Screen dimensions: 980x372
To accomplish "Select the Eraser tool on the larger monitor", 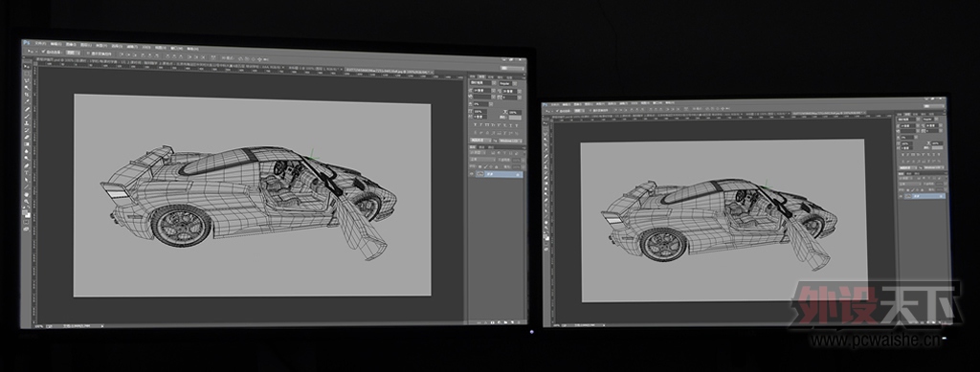I will point(26,138).
